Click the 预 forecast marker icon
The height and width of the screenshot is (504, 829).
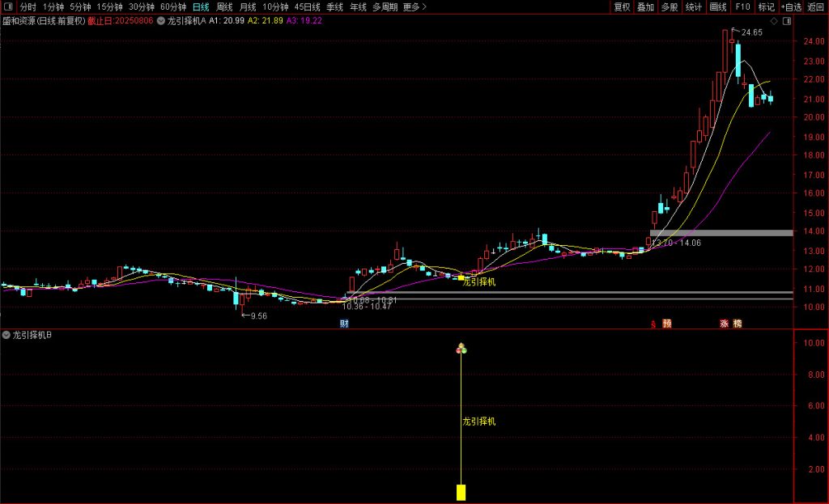667,324
